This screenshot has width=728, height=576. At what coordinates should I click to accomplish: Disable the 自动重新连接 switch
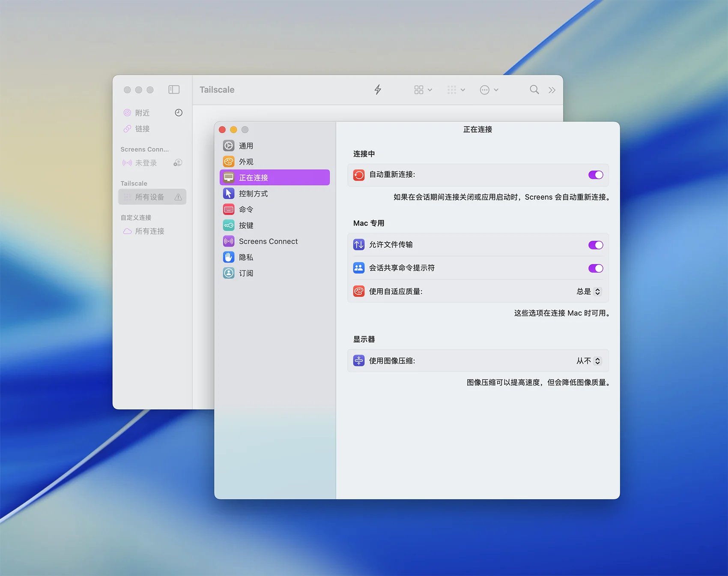pos(595,175)
